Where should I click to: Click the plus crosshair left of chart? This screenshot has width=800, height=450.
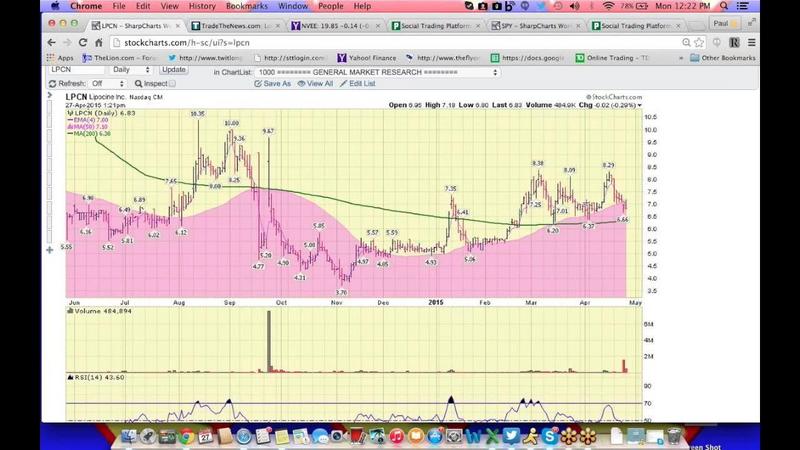click(49, 250)
